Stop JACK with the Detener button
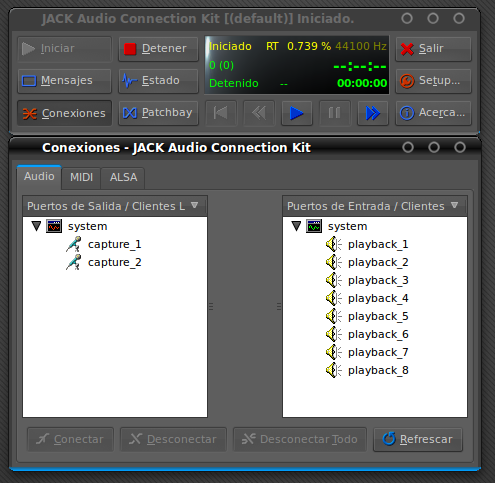The height and width of the screenshot is (483, 495). coord(158,49)
